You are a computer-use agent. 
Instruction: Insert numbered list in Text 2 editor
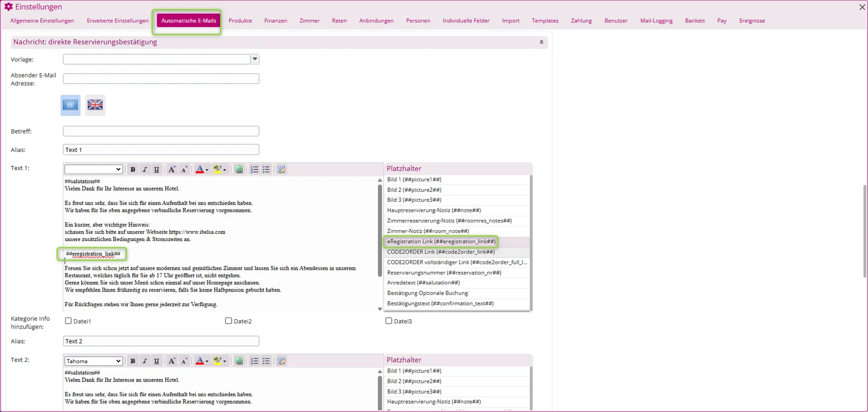(x=254, y=361)
